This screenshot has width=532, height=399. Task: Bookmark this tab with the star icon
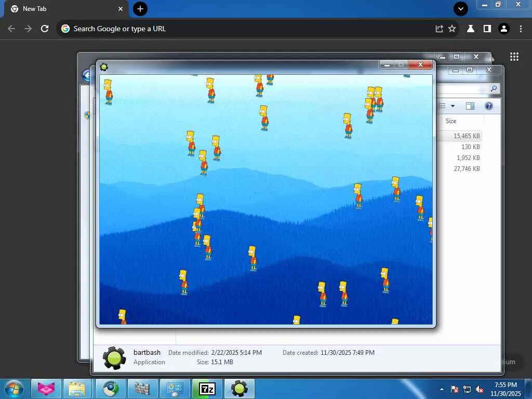pyautogui.click(x=452, y=29)
